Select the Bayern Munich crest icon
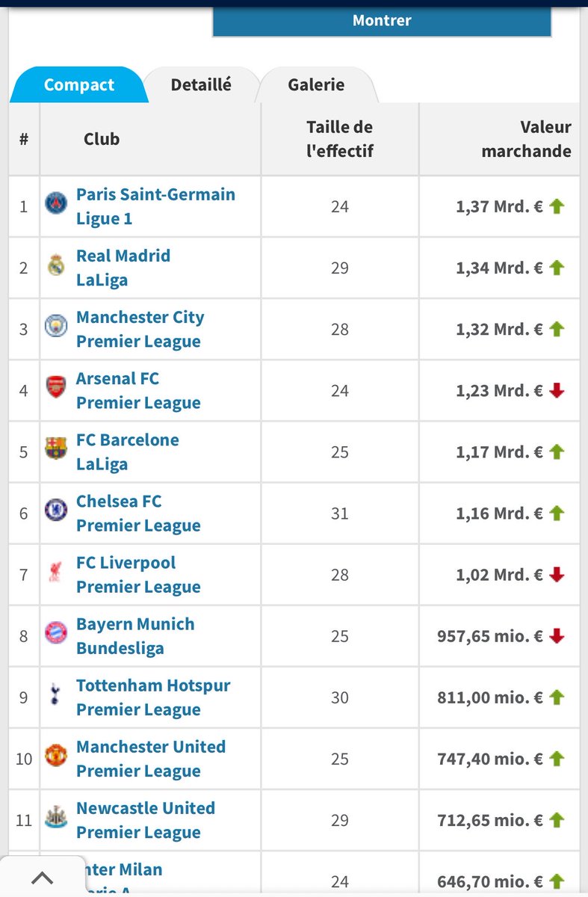Screen dimensions: 588x897 point(56,633)
